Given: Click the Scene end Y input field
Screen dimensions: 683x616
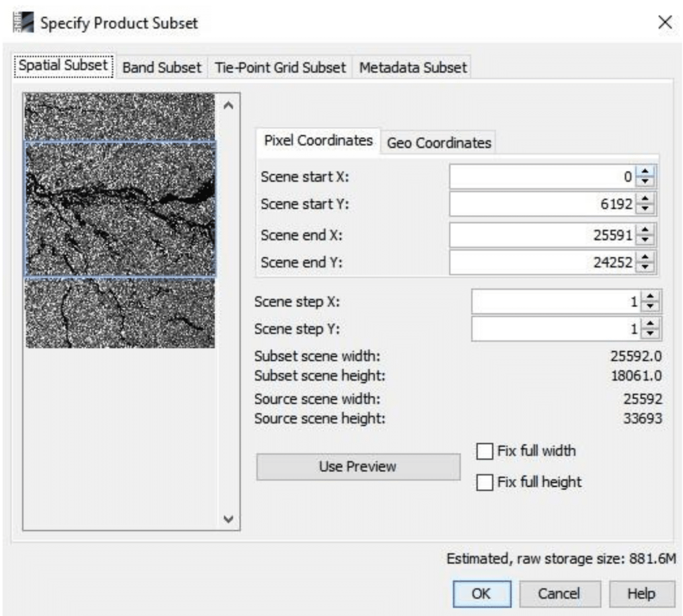Looking at the screenshot, I should (542, 262).
